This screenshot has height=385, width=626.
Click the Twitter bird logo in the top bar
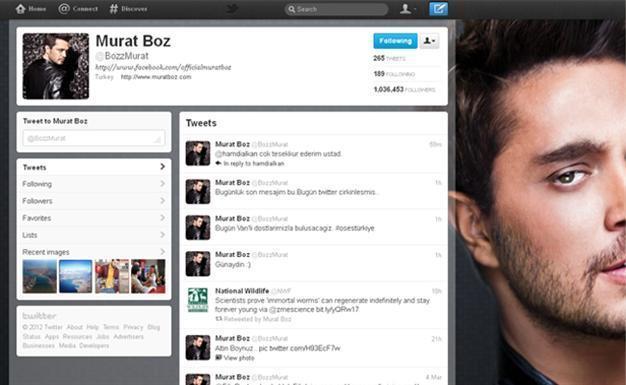(x=232, y=8)
